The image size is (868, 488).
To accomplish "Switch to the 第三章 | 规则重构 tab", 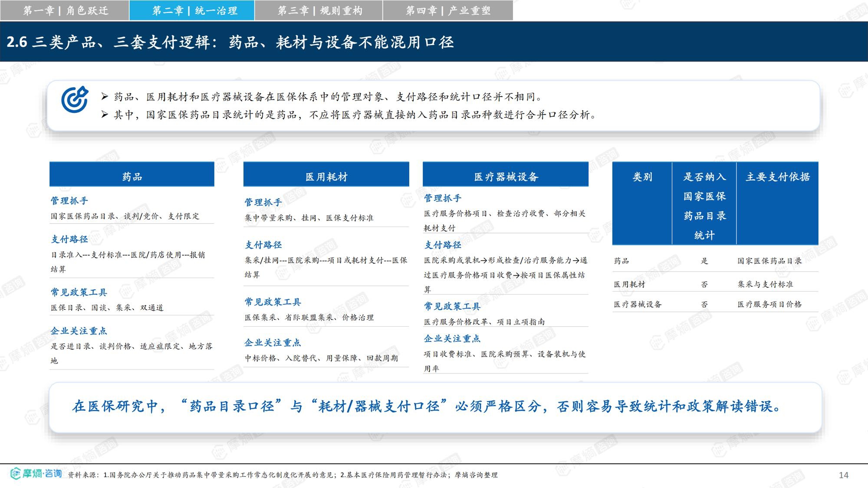I will coord(319,10).
